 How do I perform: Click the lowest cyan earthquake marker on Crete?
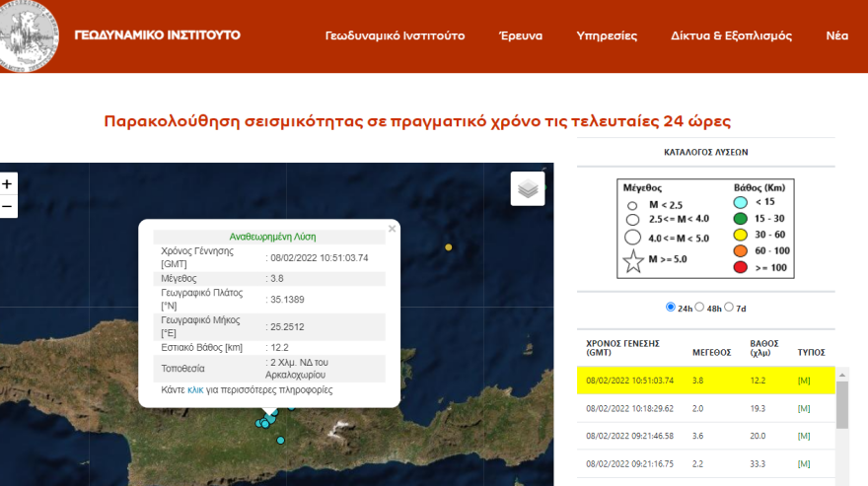coord(281,441)
